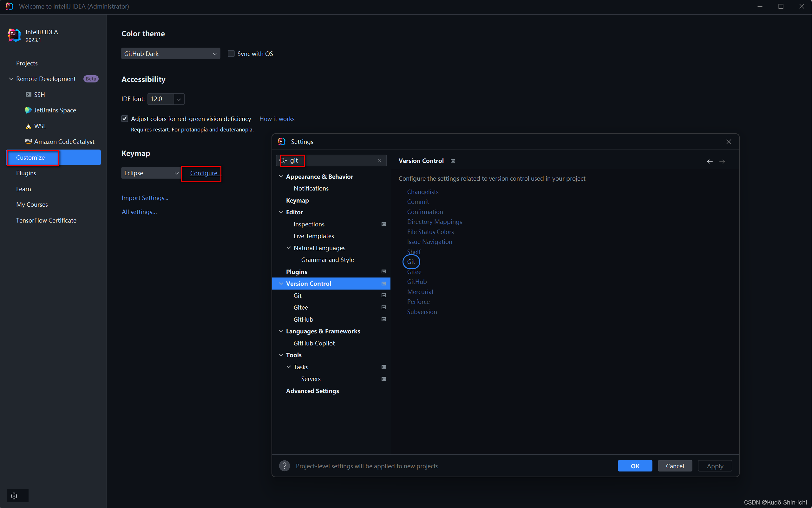Open the File Status Colors link
This screenshot has height=508, width=812.
click(430, 232)
